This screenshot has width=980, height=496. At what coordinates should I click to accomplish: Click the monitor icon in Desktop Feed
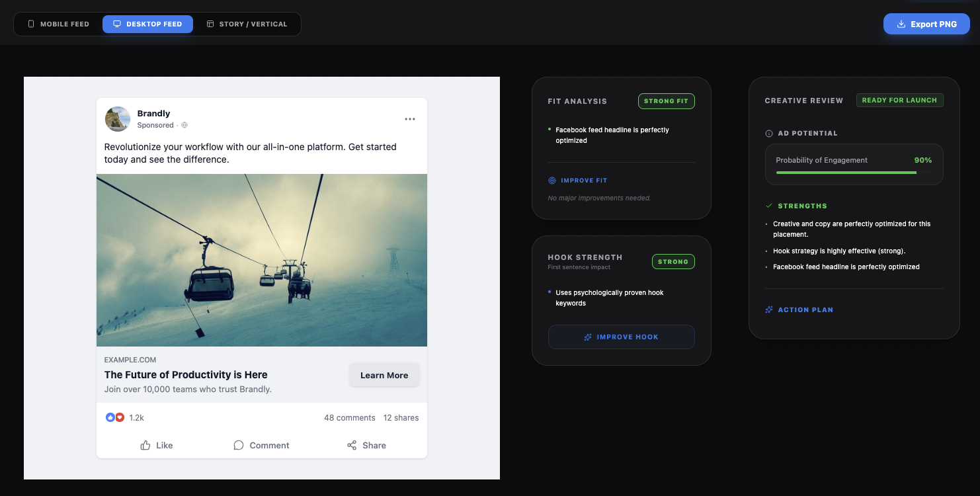click(x=117, y=24)
